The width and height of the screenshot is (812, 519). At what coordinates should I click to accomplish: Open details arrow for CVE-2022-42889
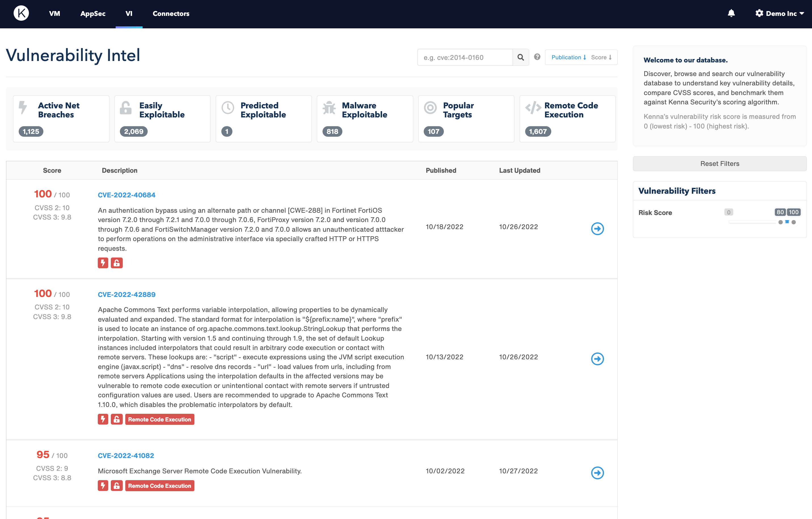[597, 359]
